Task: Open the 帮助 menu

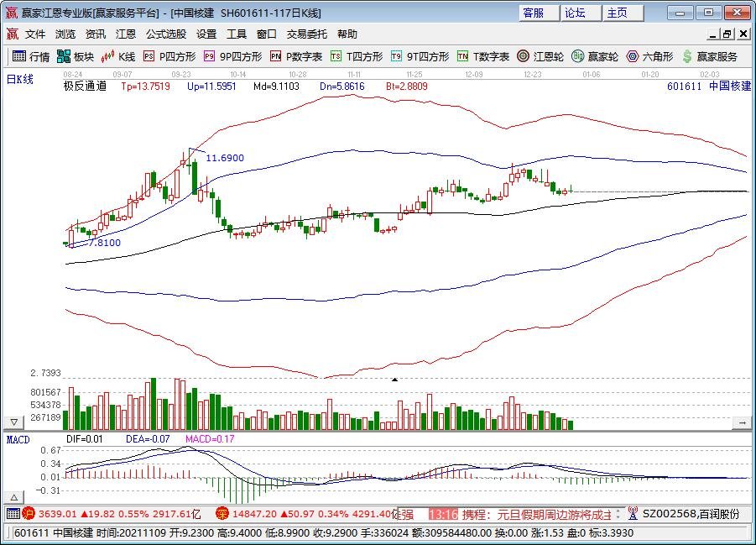Action: (347, 34)
